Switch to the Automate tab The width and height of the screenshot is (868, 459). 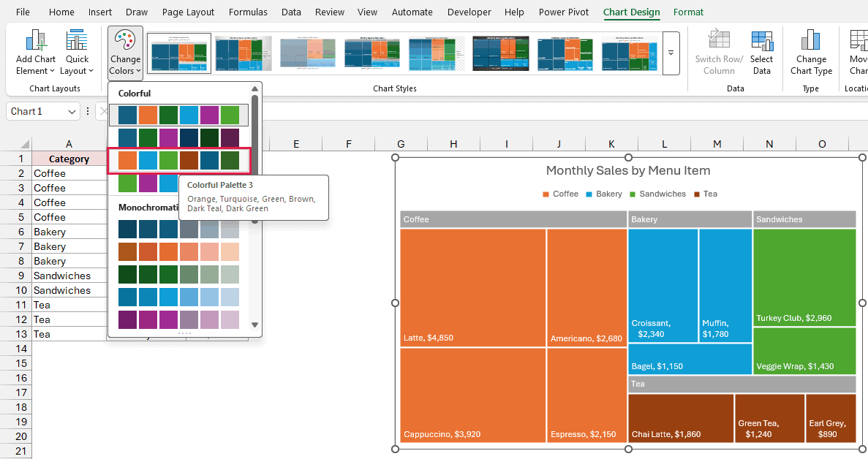(412, 12)
